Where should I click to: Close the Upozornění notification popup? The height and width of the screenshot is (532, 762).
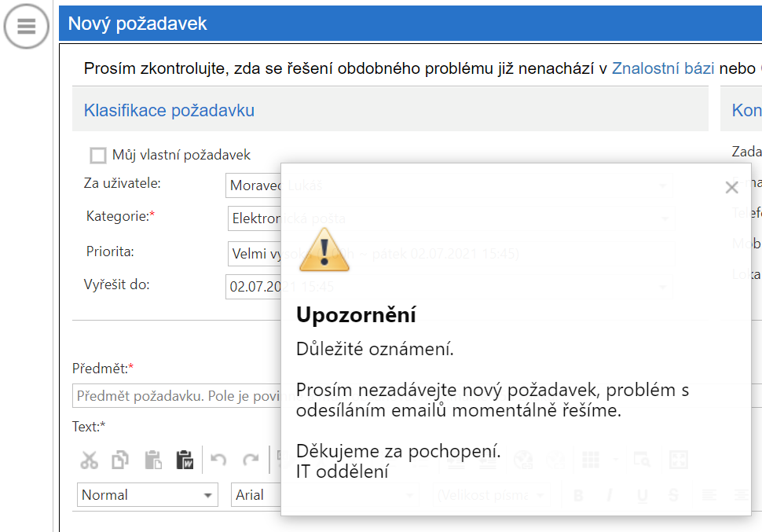(731, 188)
